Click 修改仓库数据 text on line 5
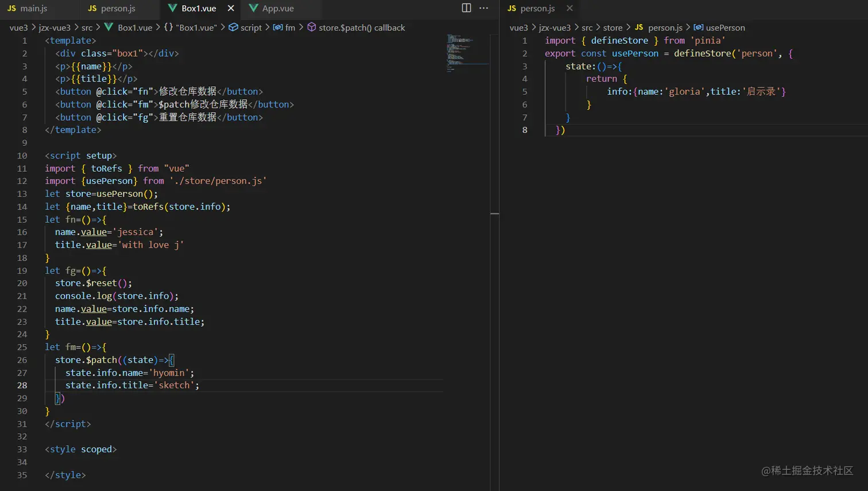The width and height of the screenshot is (868, 491). click(x=188, y=91)
